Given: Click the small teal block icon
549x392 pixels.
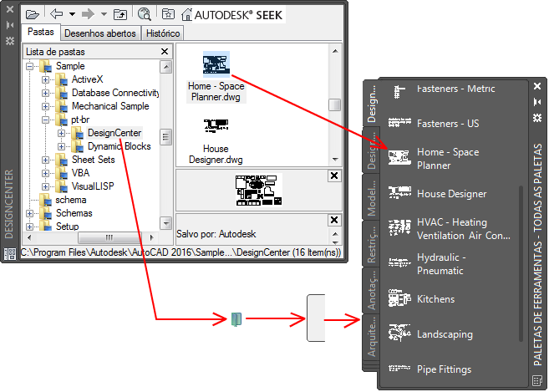Looking at the screenshot, I should click(x=236, y=319).
